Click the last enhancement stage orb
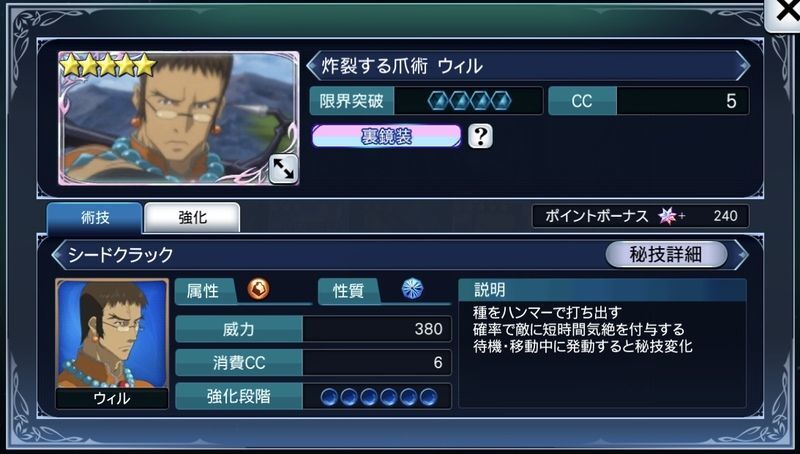The image size is (800, 454). (x=428, y=396)
